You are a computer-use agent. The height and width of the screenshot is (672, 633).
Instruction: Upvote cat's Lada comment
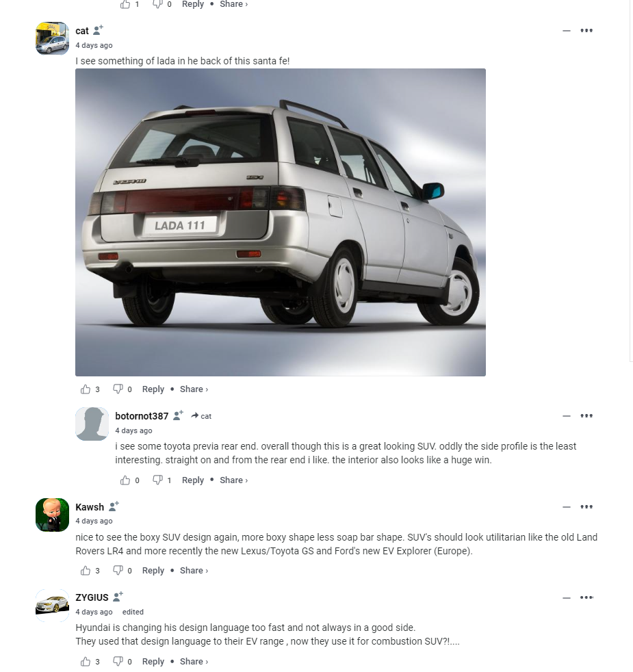[86, 389]
